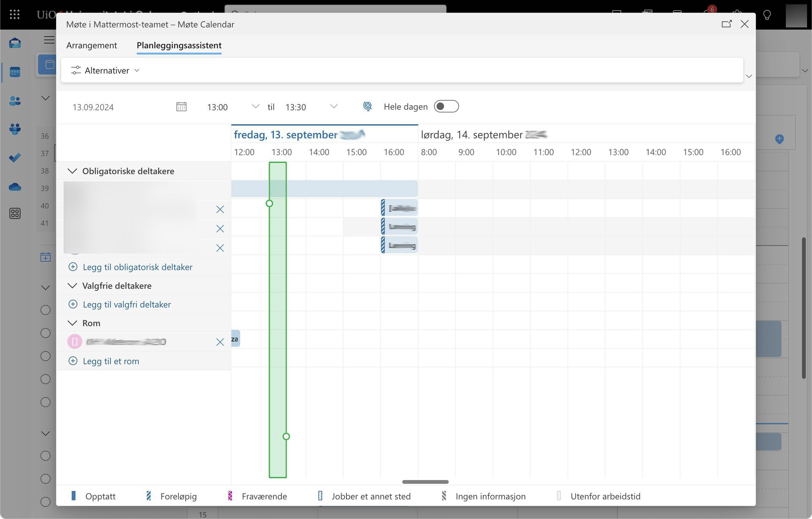Remove the room with its X icon

220,342
